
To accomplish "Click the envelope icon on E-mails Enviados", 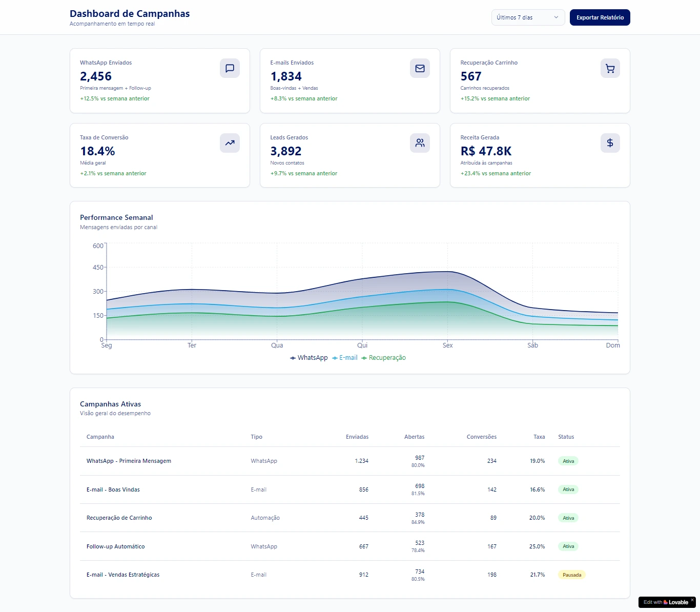I will 420,68.
